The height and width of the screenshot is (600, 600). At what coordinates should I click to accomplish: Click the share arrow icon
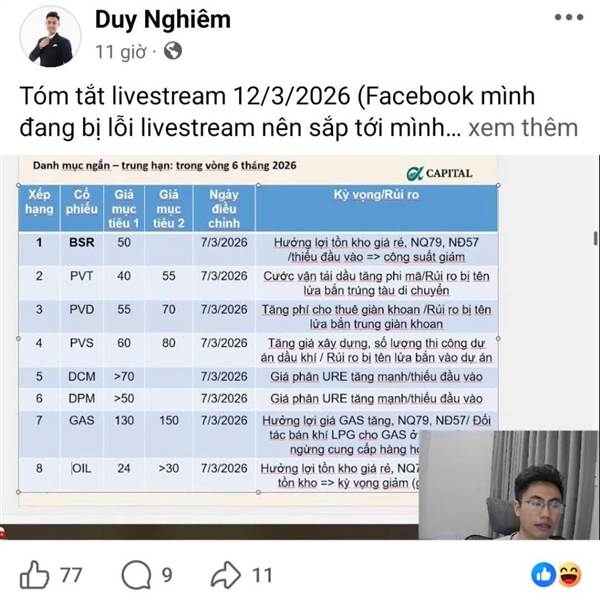point(226,574)
